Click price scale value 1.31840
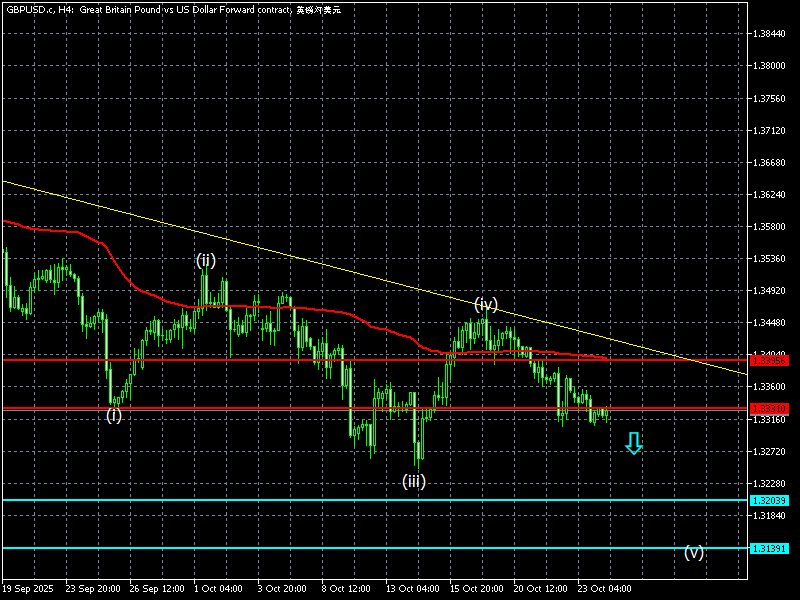This screenshot has height=600, width=800. (x=769, y=516)
